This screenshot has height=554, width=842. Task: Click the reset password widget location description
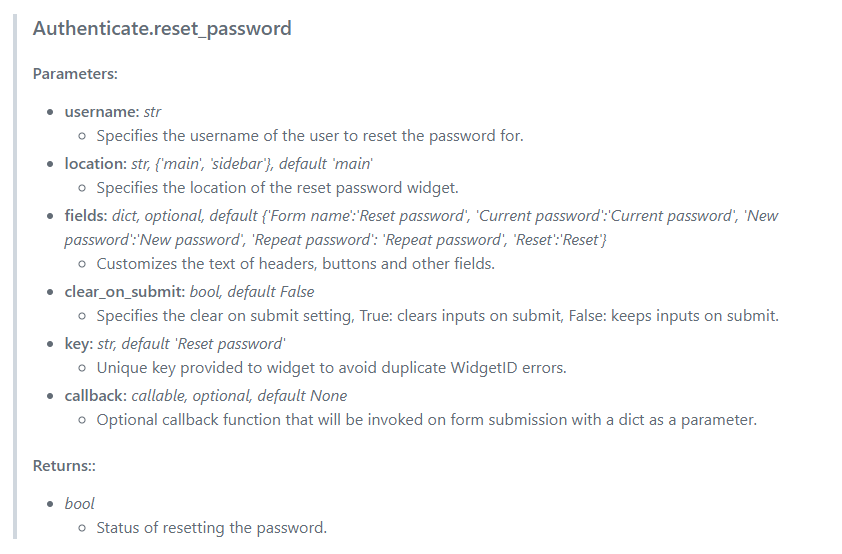[277, 187]
